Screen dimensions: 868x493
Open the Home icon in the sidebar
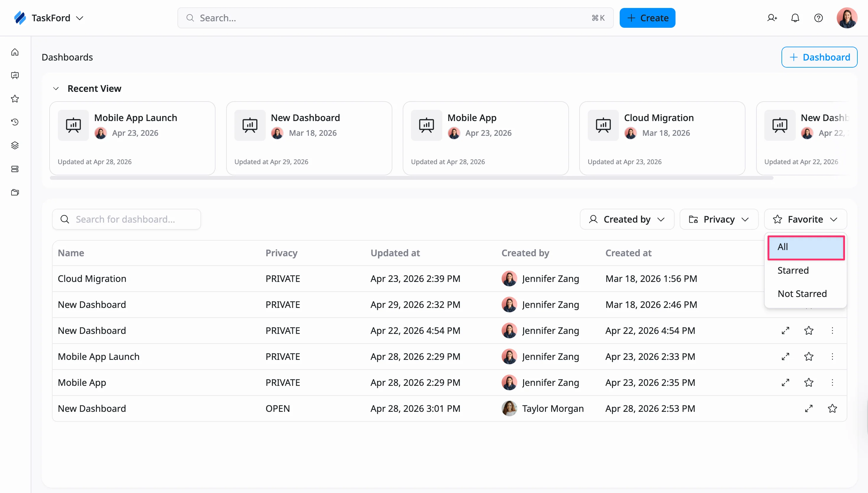(x=15, y=52)
